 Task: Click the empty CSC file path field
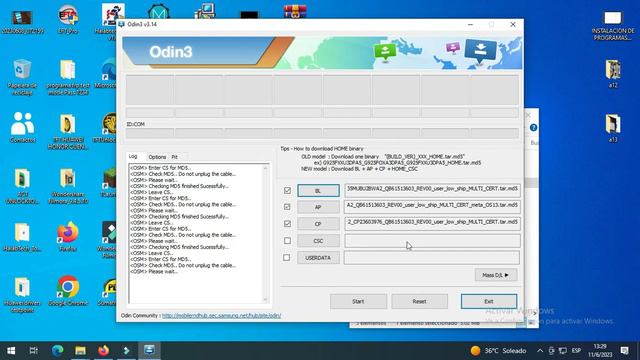tap(432, 241)
